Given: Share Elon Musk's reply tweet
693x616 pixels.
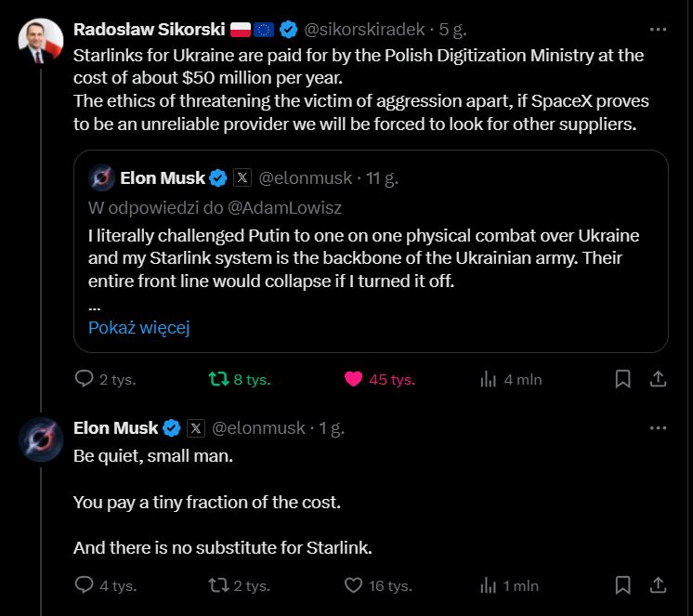Looking at the screenshot, I should [657, 585].
